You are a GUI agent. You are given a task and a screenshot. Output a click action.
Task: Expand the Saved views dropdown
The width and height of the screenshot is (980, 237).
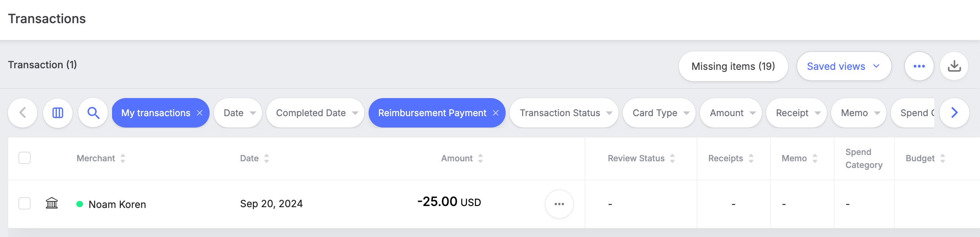(x=844, y=66)
